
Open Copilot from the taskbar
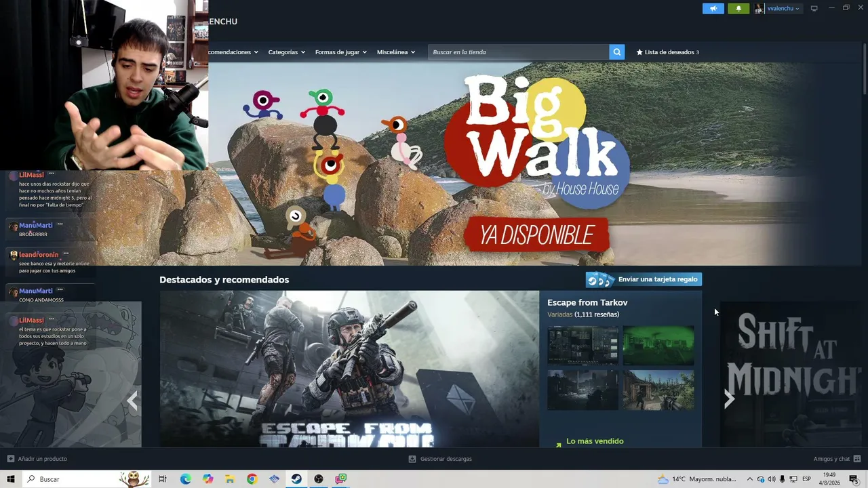pyautogui.click(x=208, y=479)
